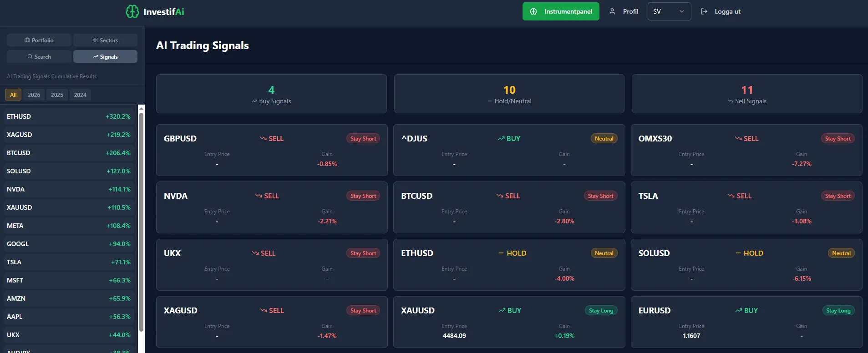Click the downtrend icon on XAGUSD card
The height and width of the screenshot is (353, 868).
click(x=264, y=310)
